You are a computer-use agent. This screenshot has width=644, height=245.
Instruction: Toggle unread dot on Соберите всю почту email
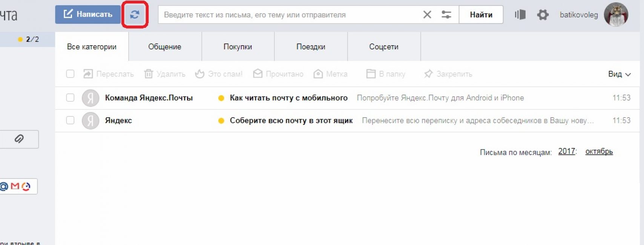coord(221,121)
